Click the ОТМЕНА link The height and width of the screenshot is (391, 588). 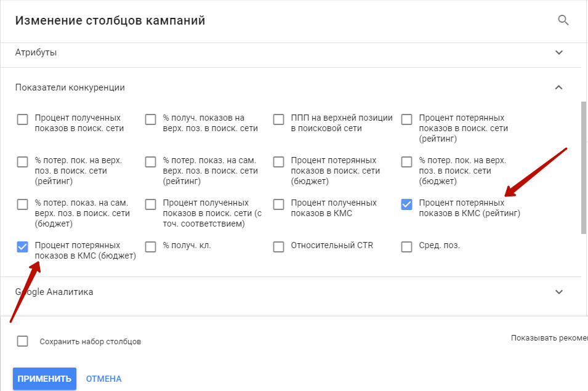[103, 379]
